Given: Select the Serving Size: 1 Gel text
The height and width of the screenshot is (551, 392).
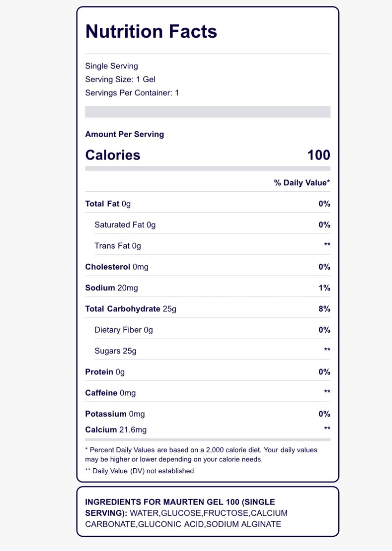Looking at the screenshot, I should (120, 79).
